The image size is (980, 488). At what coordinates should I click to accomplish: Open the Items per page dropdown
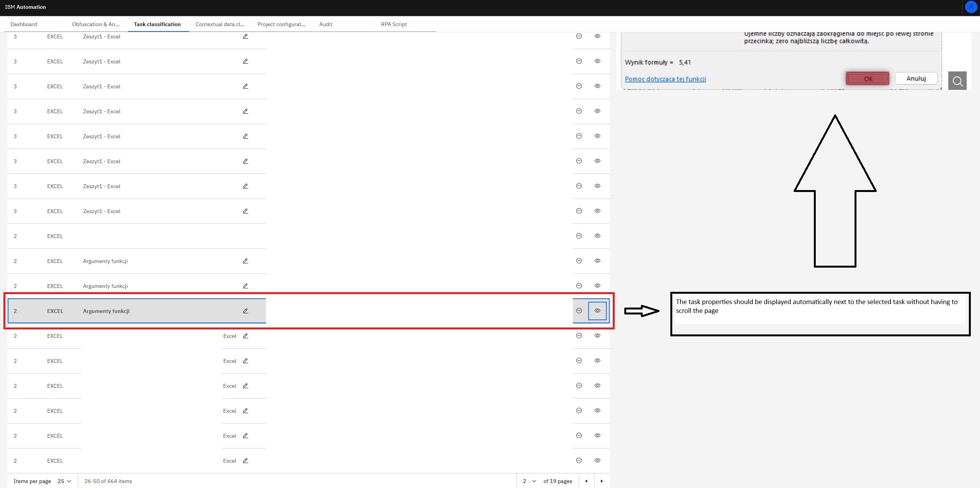point(64,481)
